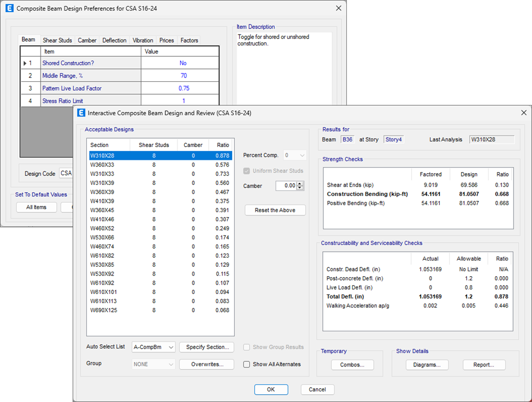This screenshot has width=532, height=402.
Task: Select the W360X45 section row
Action: (160, 210)
